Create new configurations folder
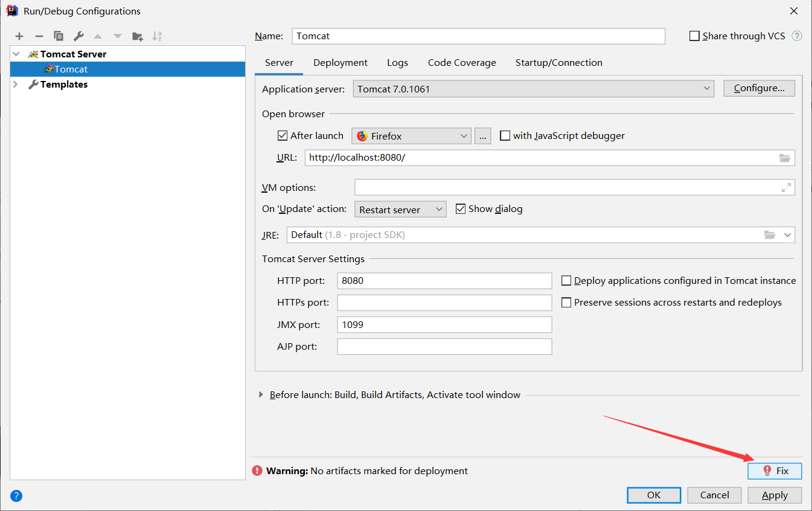Viewport: 812px width, 511px height. tap(138, 36)
